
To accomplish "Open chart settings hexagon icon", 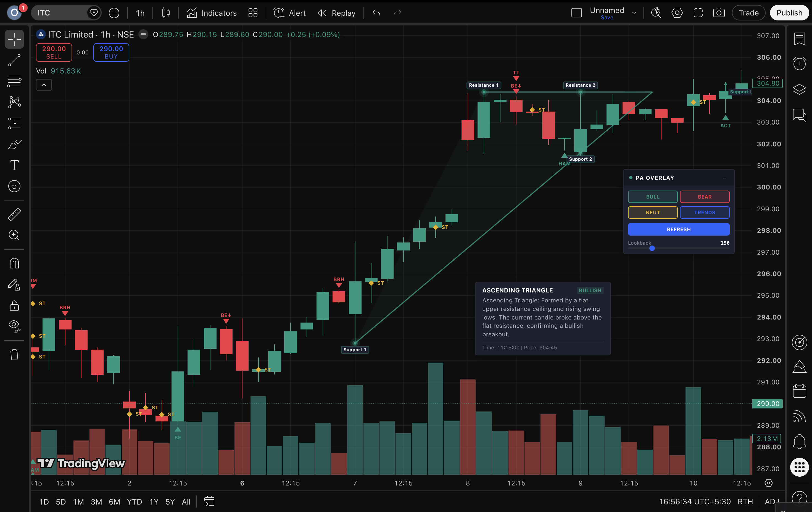I will coord(677,13).
